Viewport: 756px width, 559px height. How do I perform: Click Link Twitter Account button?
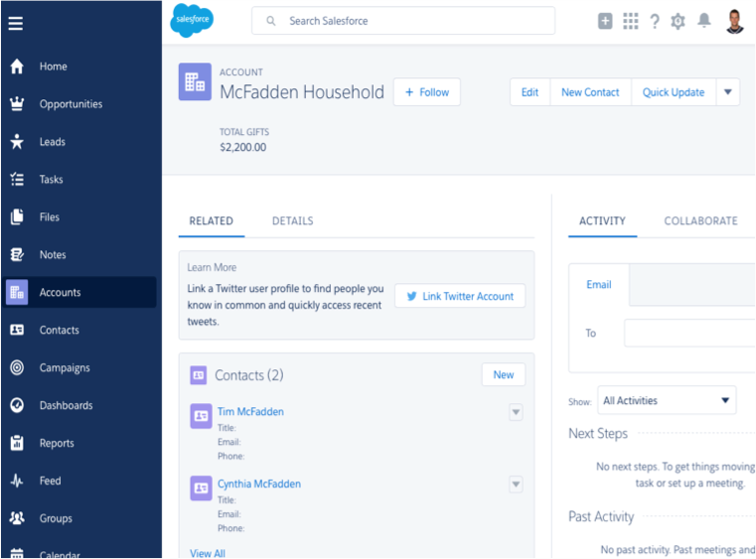(460, 296)
